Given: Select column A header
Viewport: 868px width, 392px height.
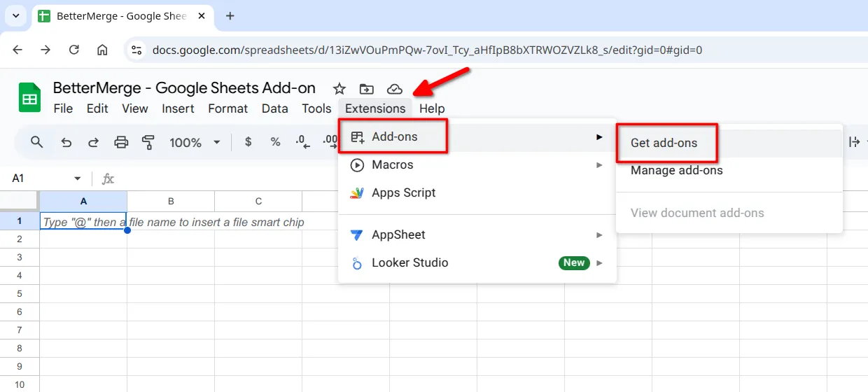Looking at the screenshot, I should (83, 201).
